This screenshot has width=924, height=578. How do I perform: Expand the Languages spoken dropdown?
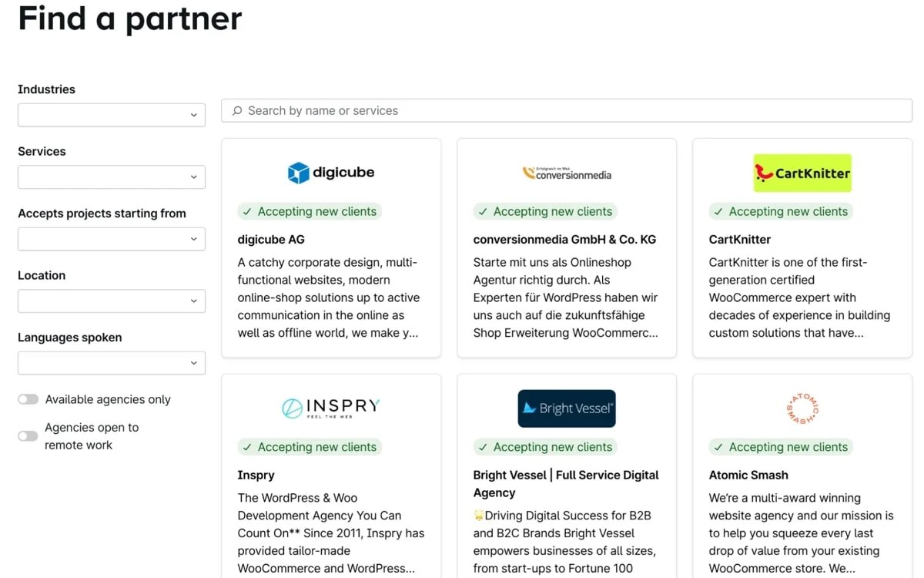tap(111, 362)
